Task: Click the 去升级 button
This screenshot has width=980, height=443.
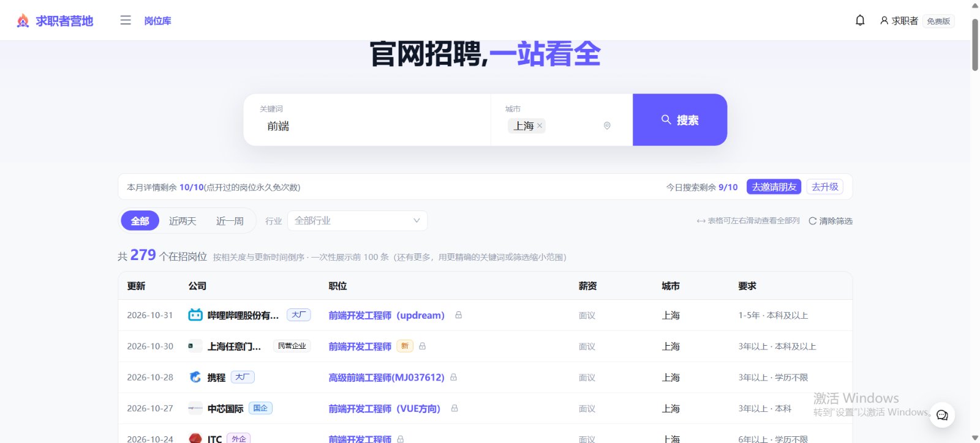Action: [x=825, y=187]
